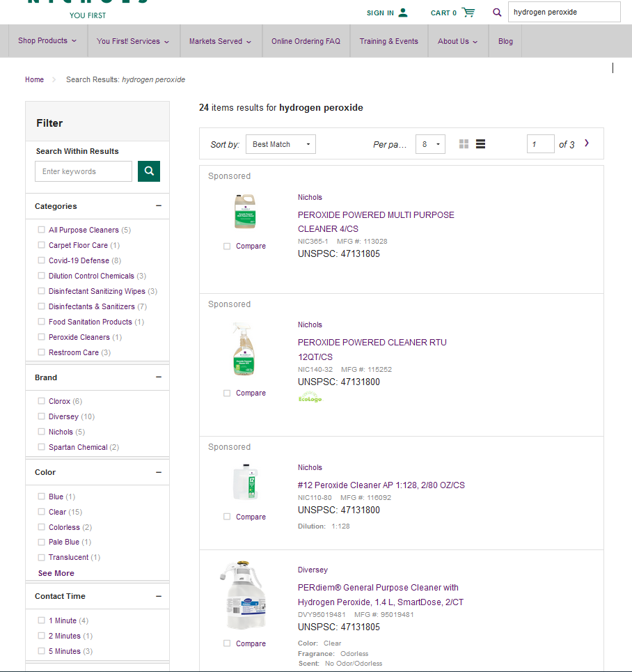Check the Spartan Chemical brand filter
Viewport: 632px width, 672px height.
[42, 447]
